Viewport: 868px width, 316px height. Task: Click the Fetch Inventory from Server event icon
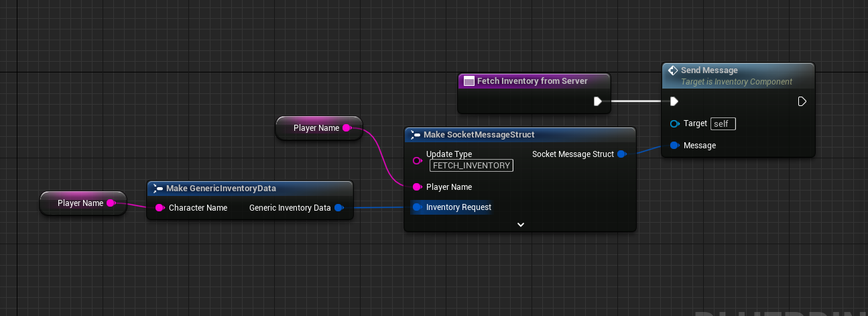click(x=469, y=81)
